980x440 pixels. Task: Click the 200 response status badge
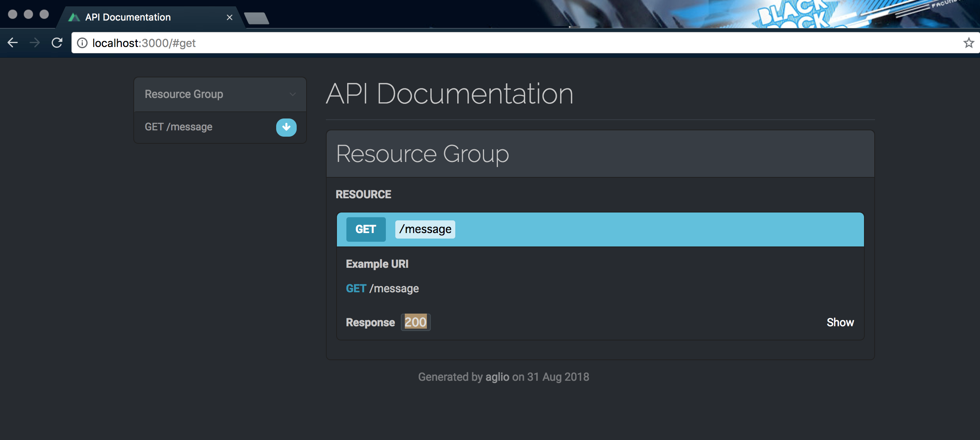tap(415, 322)
